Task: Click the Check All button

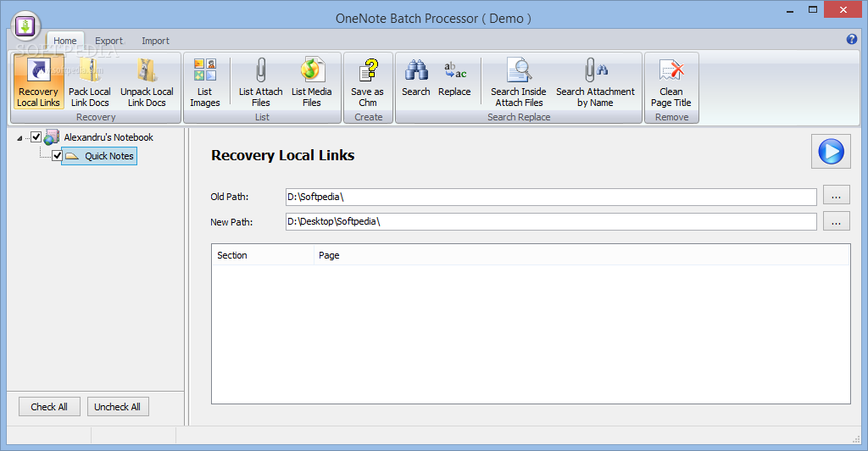Action: tap(49, 407)
